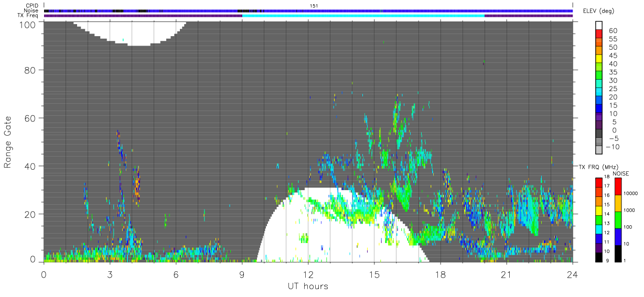
Task: Pick the cyan segment of the TX FRQ bar
Action: (x=599, y=228)
